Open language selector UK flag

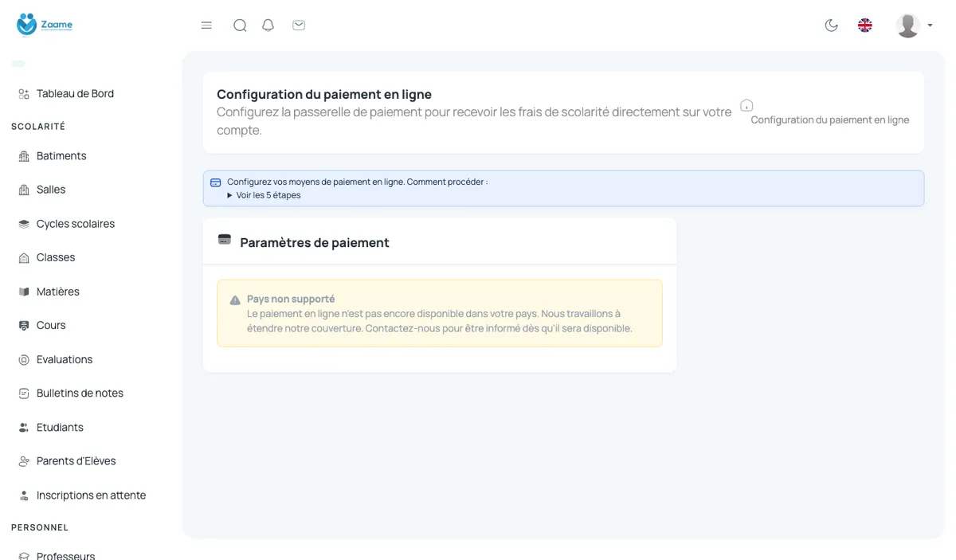click(x=865, y=25)
